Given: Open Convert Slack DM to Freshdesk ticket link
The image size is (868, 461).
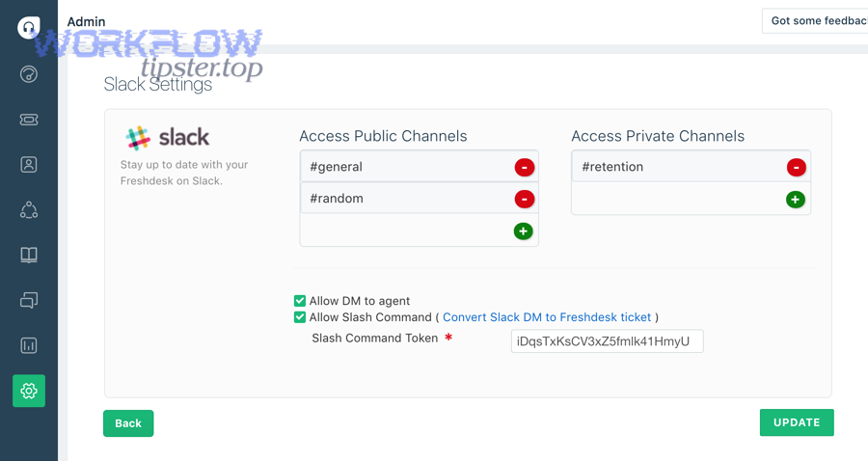Looking at the screenshot, I should click(x=547, y=317).
